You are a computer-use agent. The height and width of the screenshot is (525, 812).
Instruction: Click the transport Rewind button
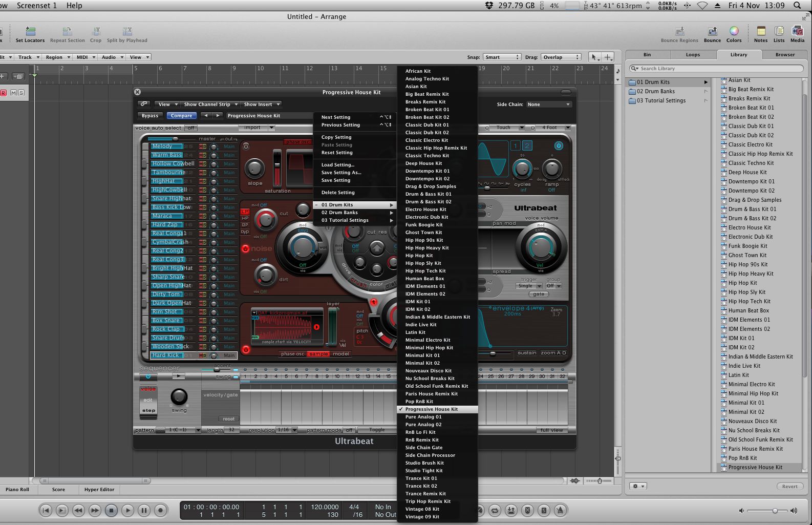78,510
